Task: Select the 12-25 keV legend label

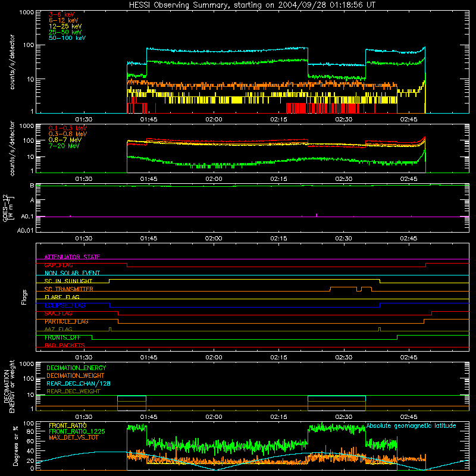Action: pos(65,26)
